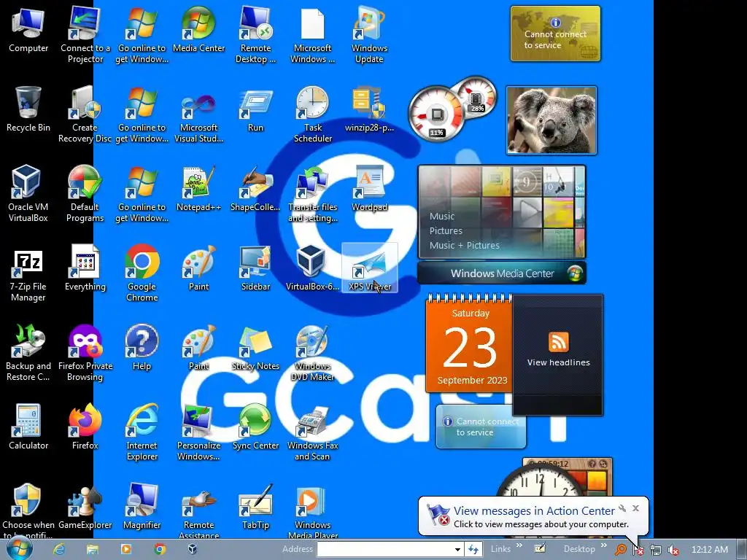
Task: Select the TabTip desktop shortcut
Action: coord(256,507)
